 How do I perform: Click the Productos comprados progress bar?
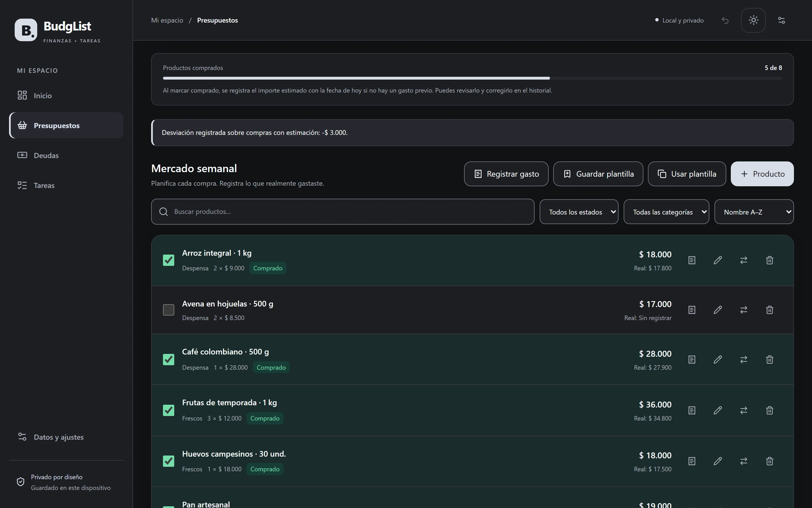[472, 78]
